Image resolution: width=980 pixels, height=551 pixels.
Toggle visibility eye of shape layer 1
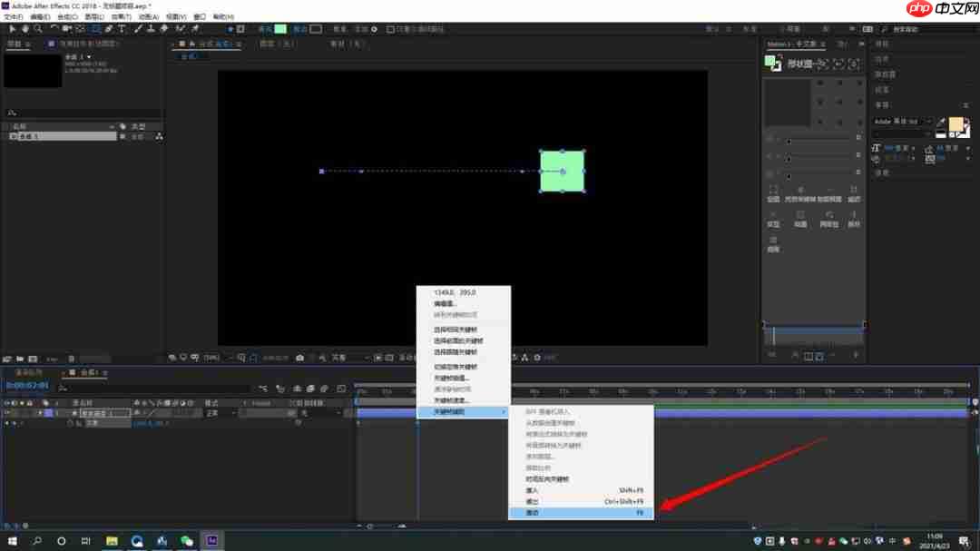[7, 413]
